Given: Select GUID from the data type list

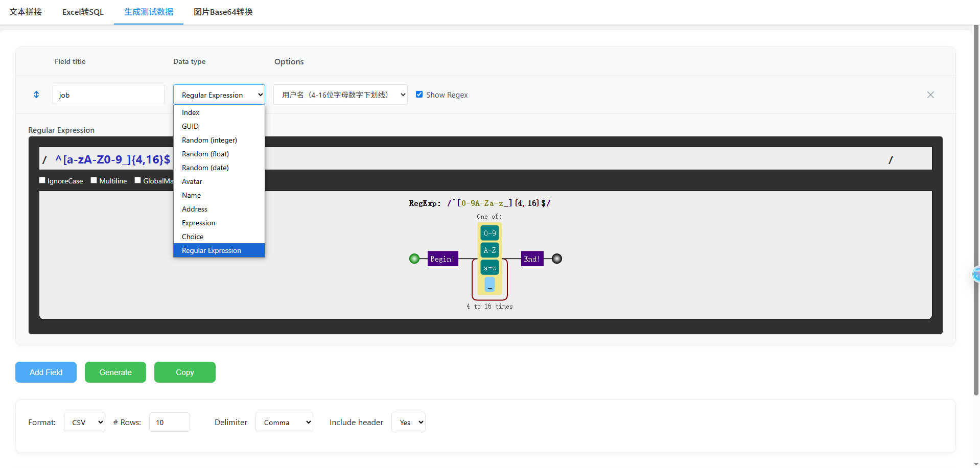Looking at the screenshot, I should (219, 126).
